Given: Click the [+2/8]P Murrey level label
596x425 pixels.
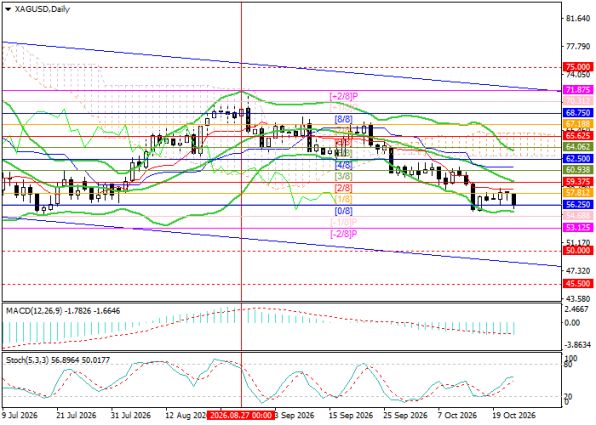Looking at the screenshot, I should (x=344, y=96).
